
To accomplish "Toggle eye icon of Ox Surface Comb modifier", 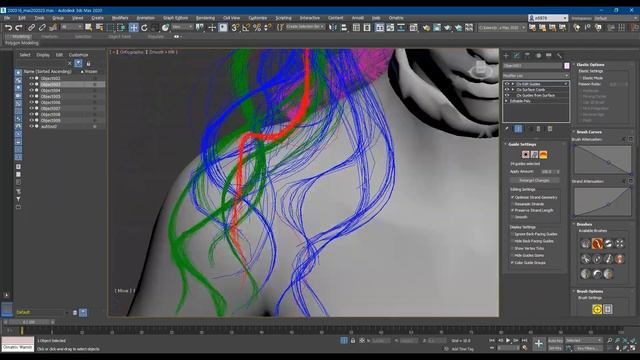I will tap(507, 89).
